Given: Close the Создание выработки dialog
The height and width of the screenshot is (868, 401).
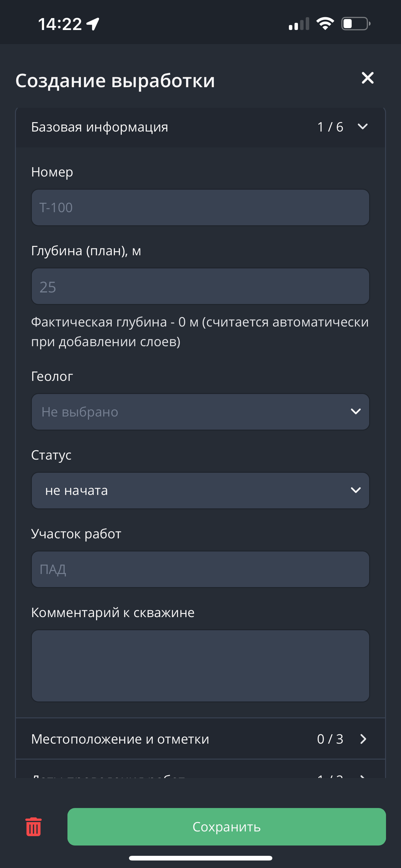Looking at the screenshot, I should click(367, 78).
